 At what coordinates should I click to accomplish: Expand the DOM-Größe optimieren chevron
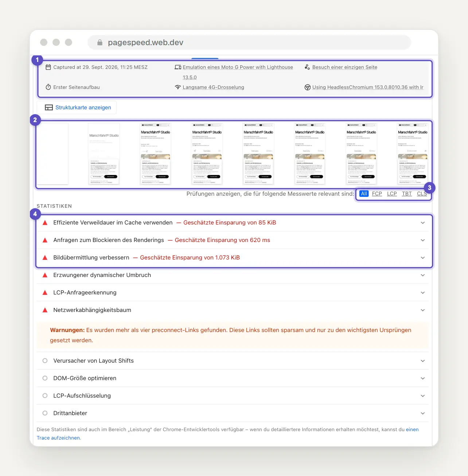[x=423, y=378]
